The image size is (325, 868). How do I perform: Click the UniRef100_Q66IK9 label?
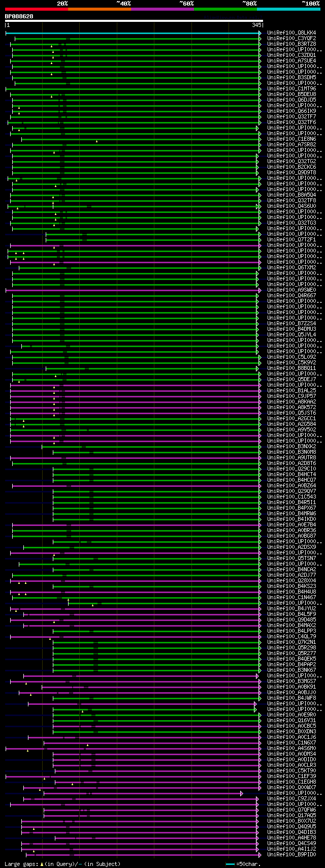291,111
